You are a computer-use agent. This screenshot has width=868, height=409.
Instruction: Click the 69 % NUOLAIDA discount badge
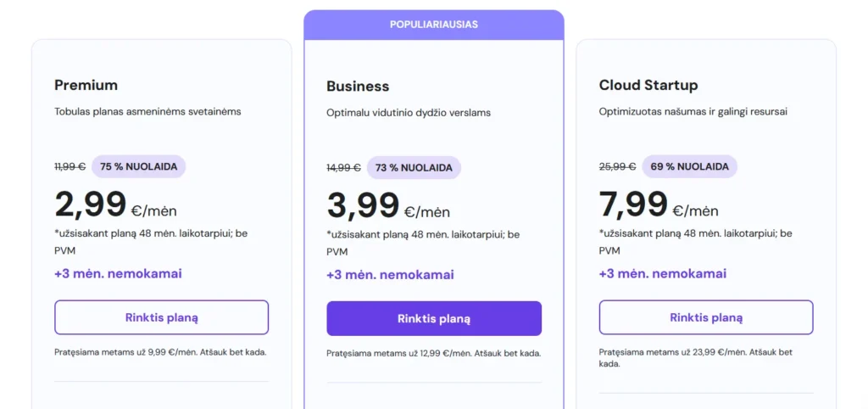[689, 167]
